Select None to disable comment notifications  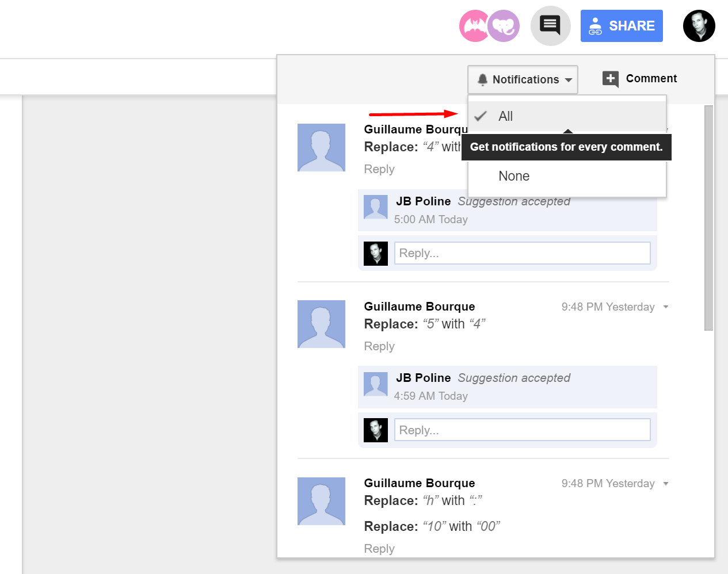click(x=513, y=176)
